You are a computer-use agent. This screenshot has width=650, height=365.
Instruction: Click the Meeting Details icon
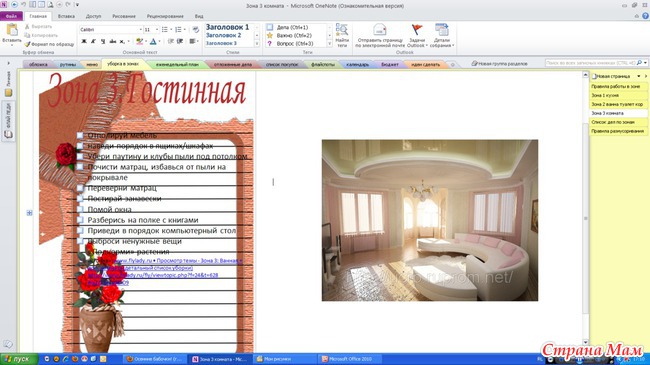click(441, 30)
